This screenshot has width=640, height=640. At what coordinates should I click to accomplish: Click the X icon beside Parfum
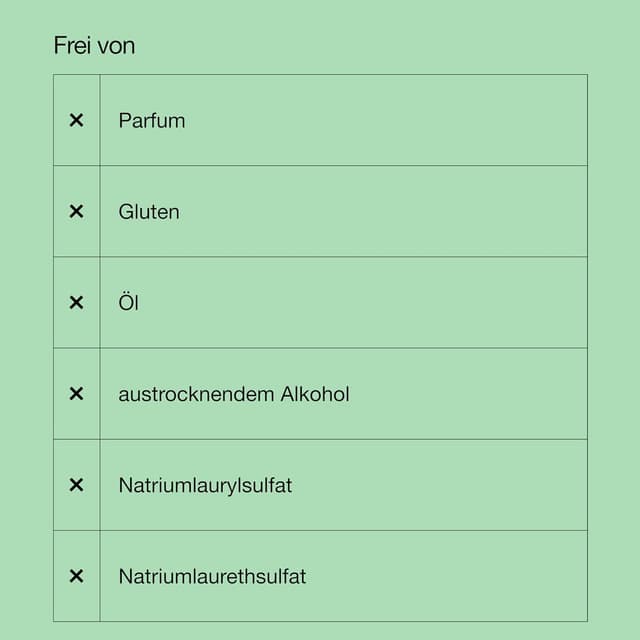(76, 120)
